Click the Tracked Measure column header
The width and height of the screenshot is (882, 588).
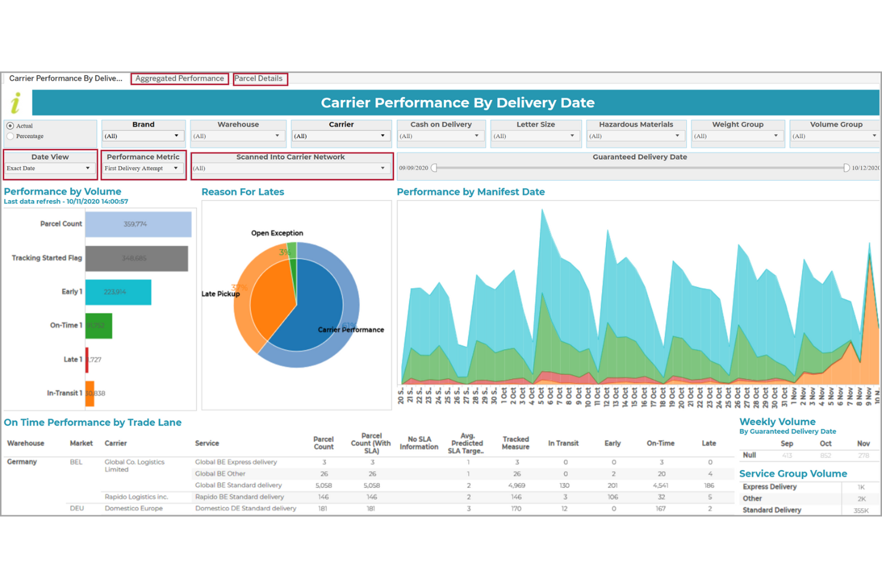(515, 444)
